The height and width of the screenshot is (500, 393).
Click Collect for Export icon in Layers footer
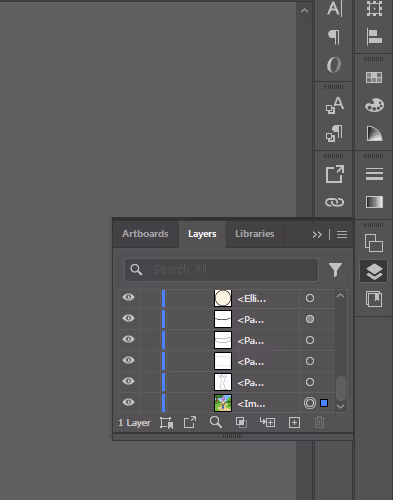(190, 422)
